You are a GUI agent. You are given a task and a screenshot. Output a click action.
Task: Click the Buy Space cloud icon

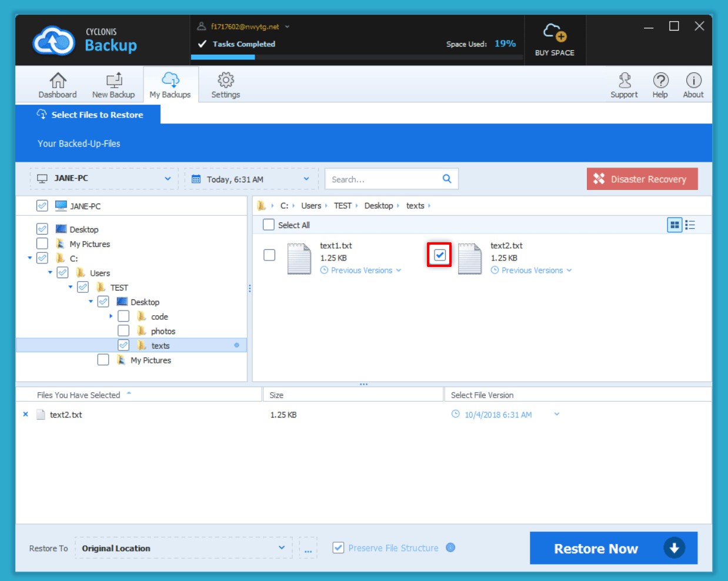pyautogui.click(x=555, y=34)
